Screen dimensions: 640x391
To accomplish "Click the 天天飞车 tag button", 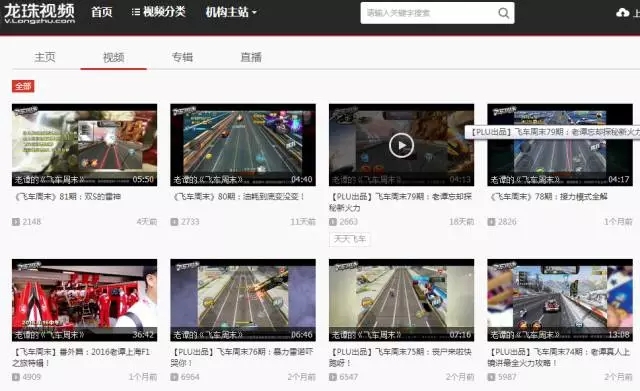I will coord(350,239).
